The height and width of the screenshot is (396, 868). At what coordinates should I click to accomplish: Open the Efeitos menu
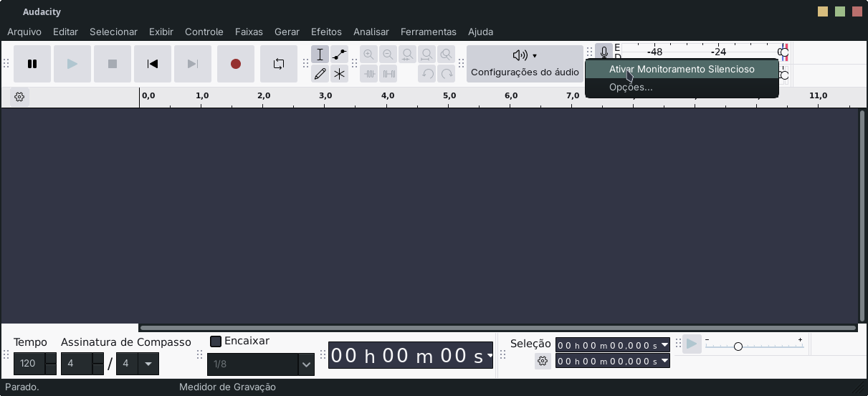click(326, 32)
